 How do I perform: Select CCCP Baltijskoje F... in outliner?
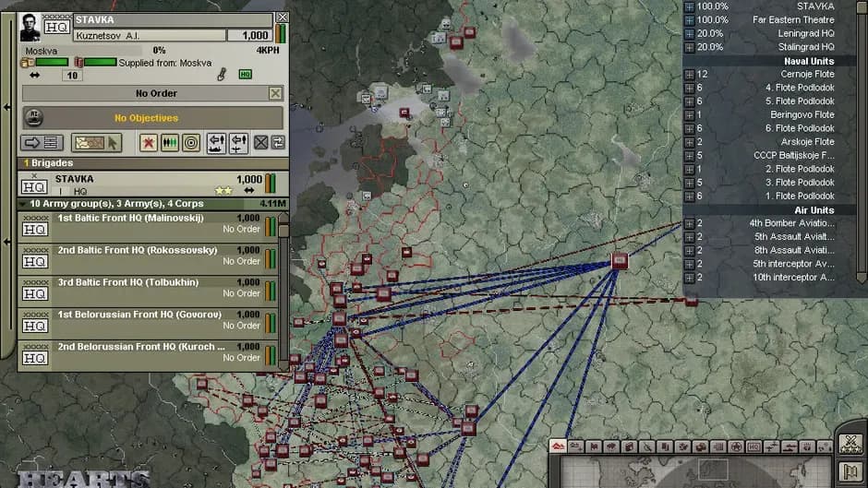793,156
